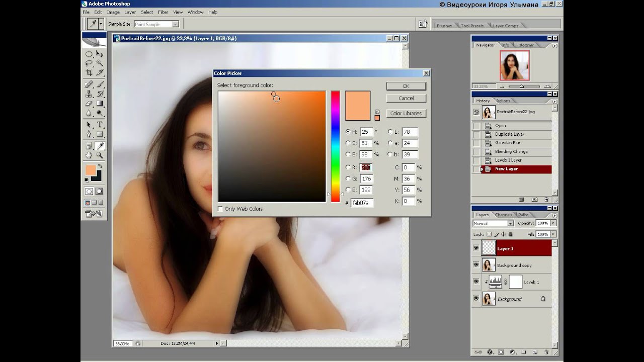The width and height of the screenshot is (644, 362).
Task: Select the Magic Wand tool
Action: click(100, 63)
